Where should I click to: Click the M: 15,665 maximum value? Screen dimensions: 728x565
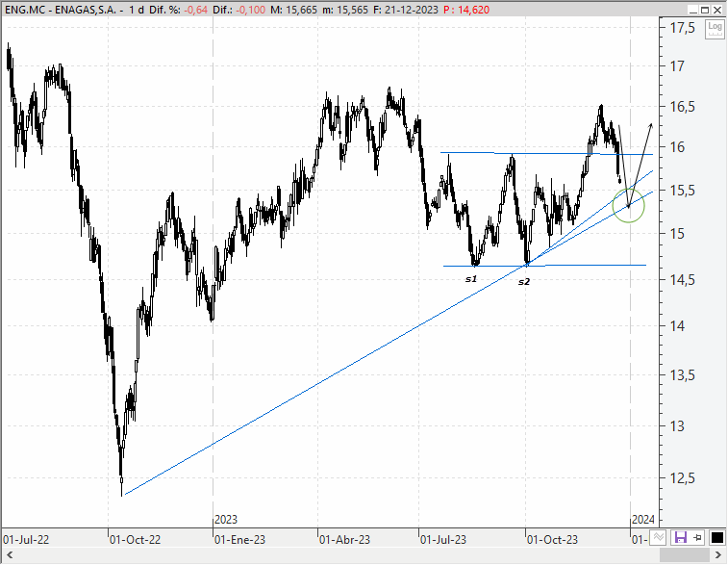(294, 10)
